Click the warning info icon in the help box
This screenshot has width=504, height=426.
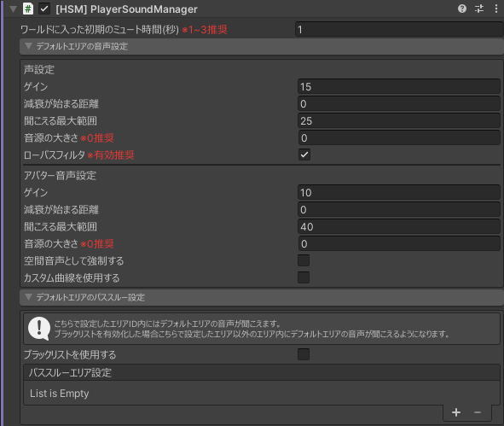click(39, 329)
